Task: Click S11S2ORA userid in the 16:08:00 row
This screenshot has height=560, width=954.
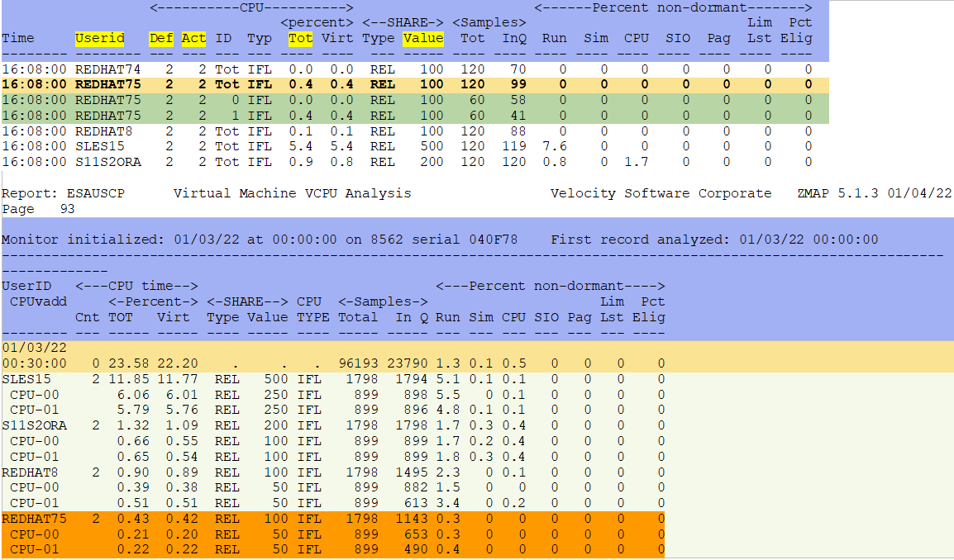Action: tap(107, 162)
